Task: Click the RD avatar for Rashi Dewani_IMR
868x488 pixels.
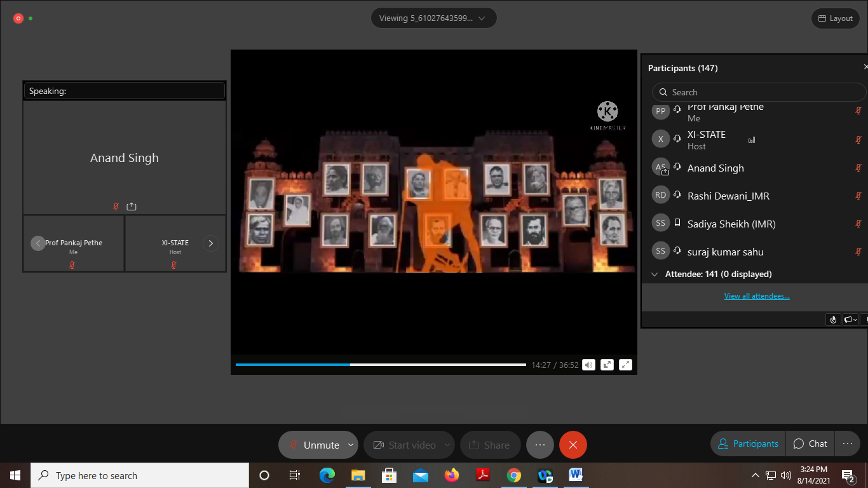Action: (x=661, y=195)
